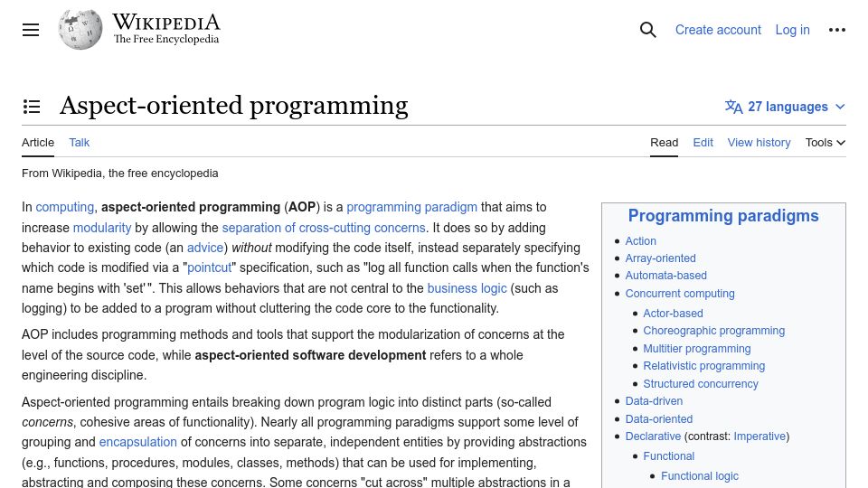Open the business logic link
This screenshot has height=488, width=868.
coord(467,288)
